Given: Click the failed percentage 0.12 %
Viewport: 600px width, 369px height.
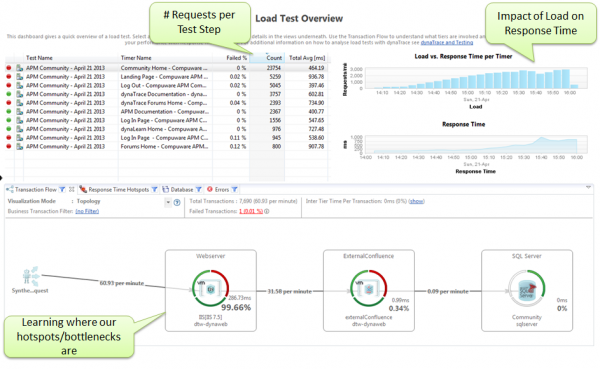Looking at the screenshot, I should point(238,147).
